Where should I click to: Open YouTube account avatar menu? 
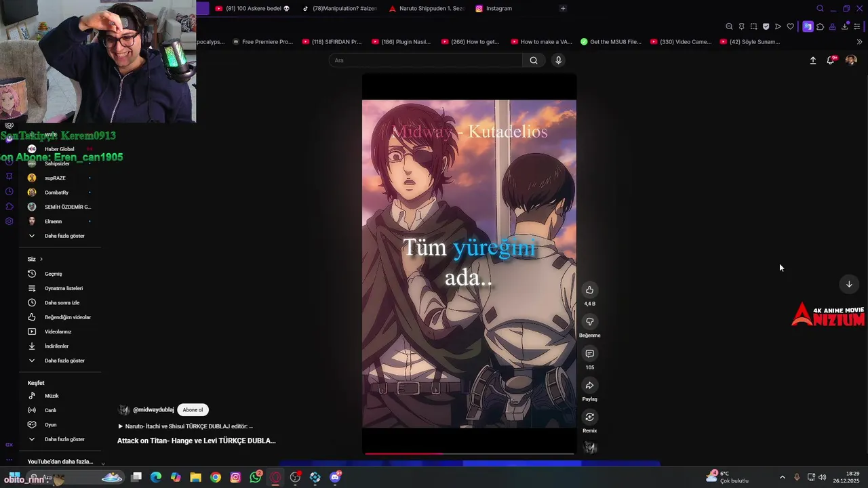pyautogui.click(x=851, y=60)
